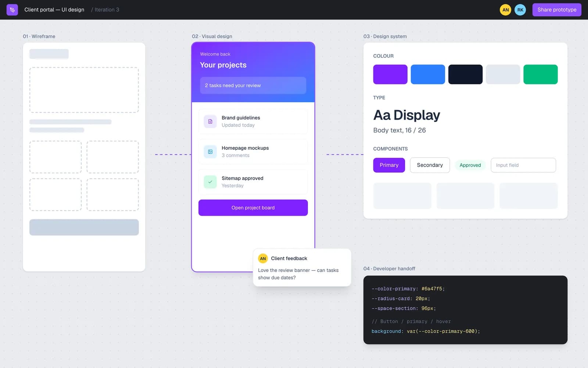Click the AN avatar in Client feedback

coord(263,258)
